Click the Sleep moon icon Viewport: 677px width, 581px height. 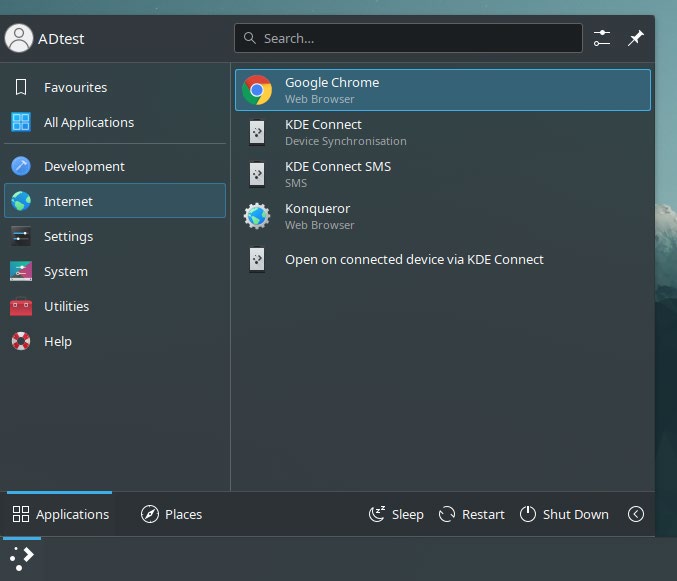point(377,514)
